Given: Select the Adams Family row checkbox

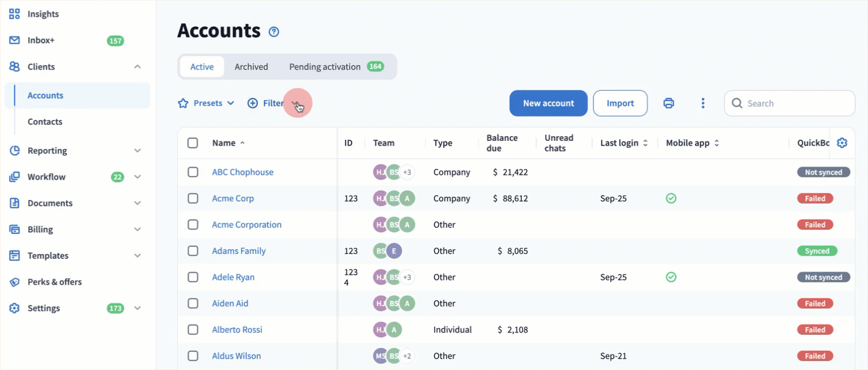Looking at the screenshot, I should click(193, 251).
